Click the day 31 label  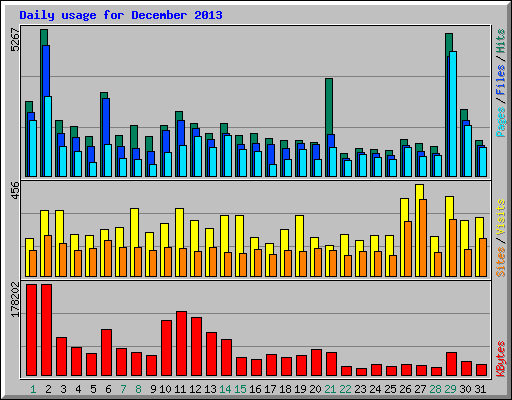point(480,389)
